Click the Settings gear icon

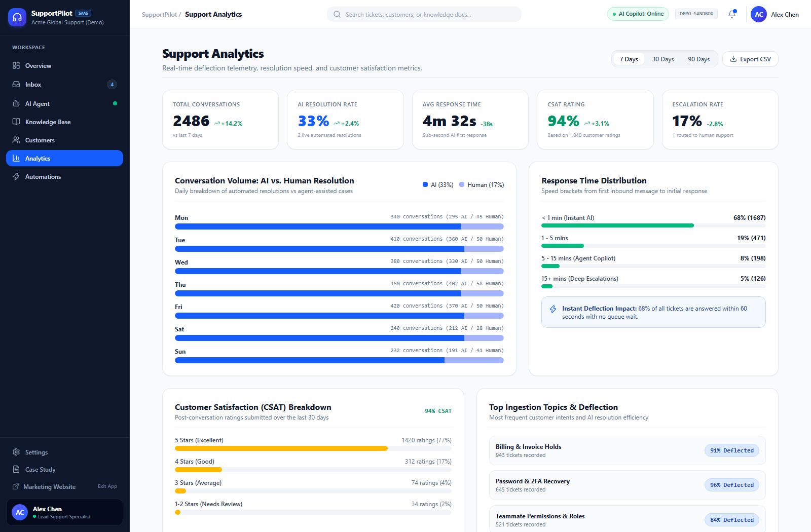[x=16, y=452]
